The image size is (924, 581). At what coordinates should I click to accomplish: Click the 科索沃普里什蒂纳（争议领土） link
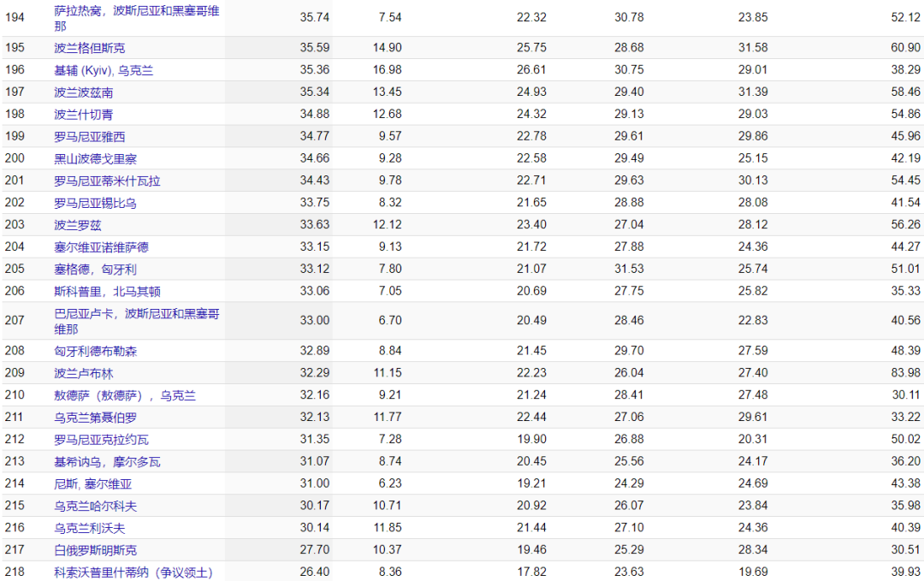[x=133, y=572]
